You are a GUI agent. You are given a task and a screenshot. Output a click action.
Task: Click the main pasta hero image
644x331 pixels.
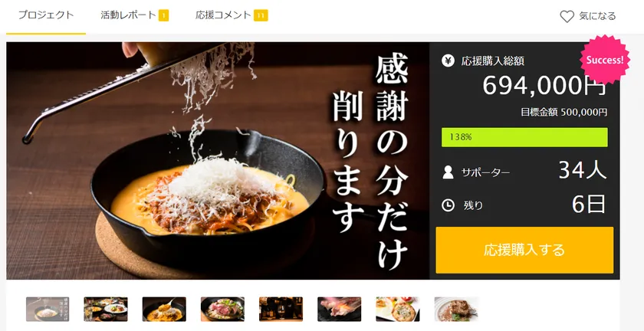pyautogui.click(x=218, y=161)
